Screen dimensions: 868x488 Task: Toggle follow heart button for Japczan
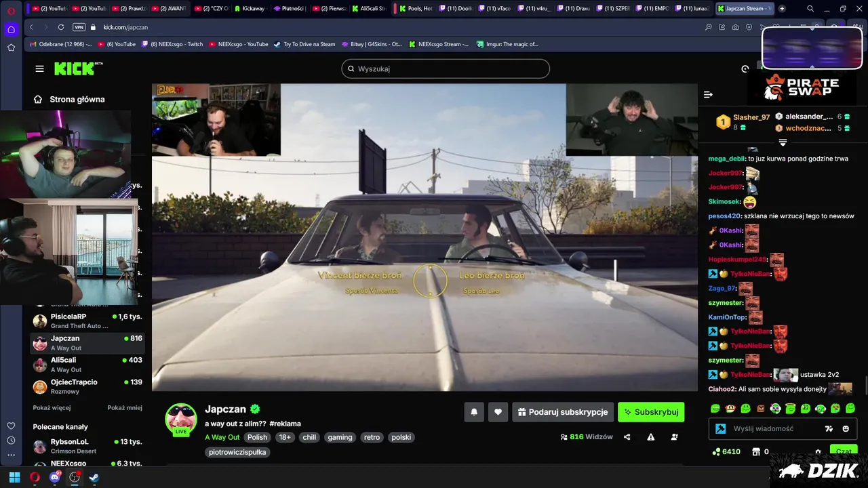(498, 411)
